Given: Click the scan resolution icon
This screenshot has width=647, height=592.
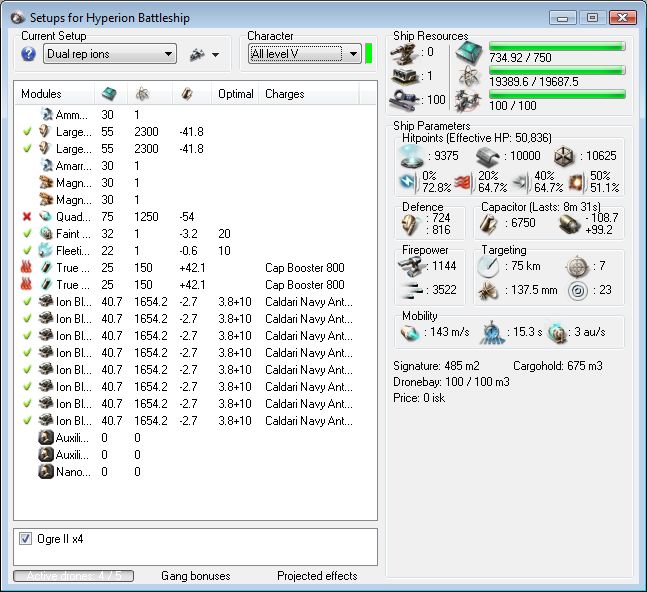Looking at the screenshot, I should [489, 290].
